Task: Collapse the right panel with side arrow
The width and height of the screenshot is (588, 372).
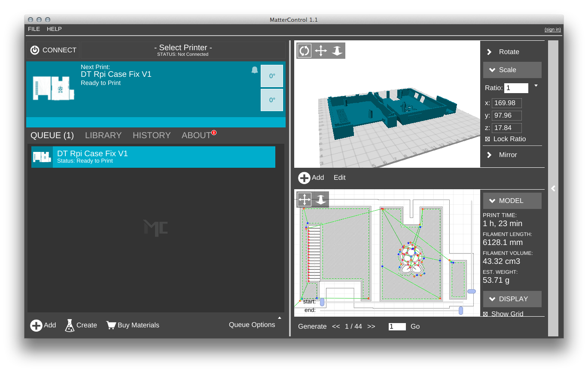Action: click(x=553, y=188)
